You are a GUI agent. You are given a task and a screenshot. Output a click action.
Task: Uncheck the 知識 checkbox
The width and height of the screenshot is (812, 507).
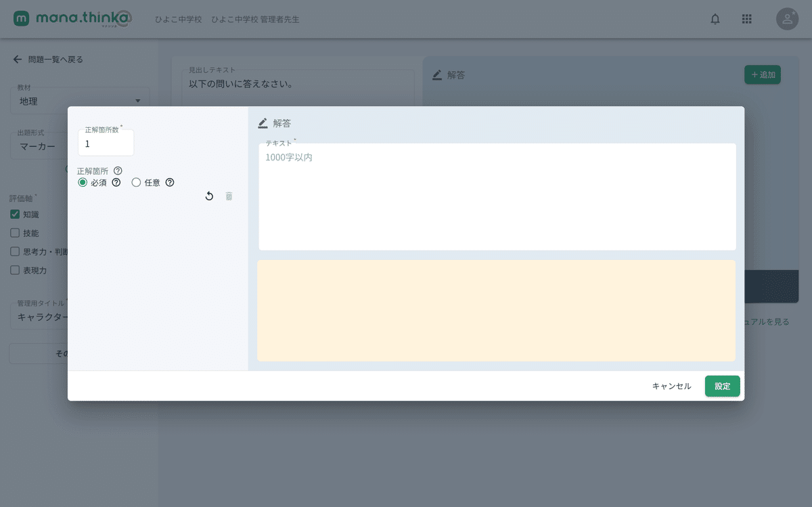(15, 214)
